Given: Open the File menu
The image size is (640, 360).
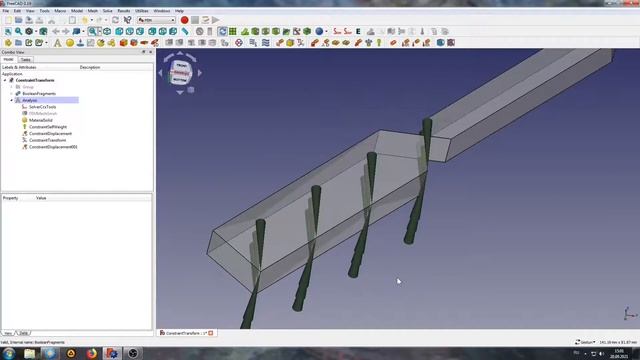Looking at the screenshot, I should point(6,11).
